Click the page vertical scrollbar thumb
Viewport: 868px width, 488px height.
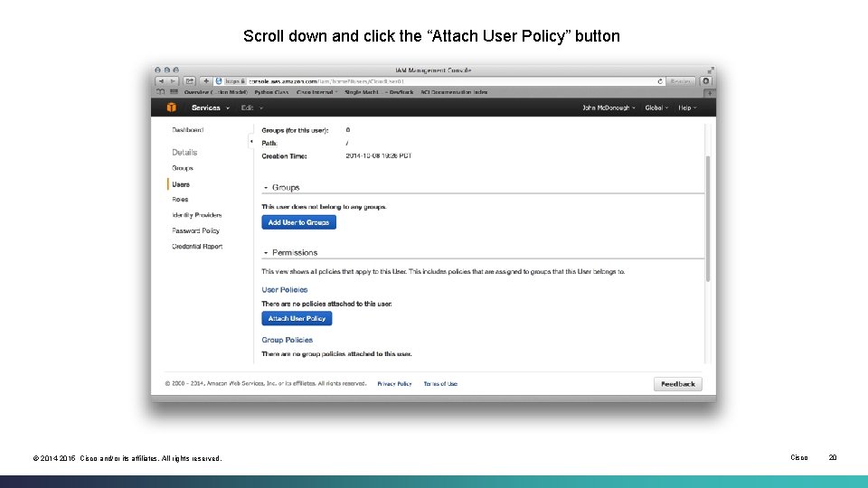(708, 219)
